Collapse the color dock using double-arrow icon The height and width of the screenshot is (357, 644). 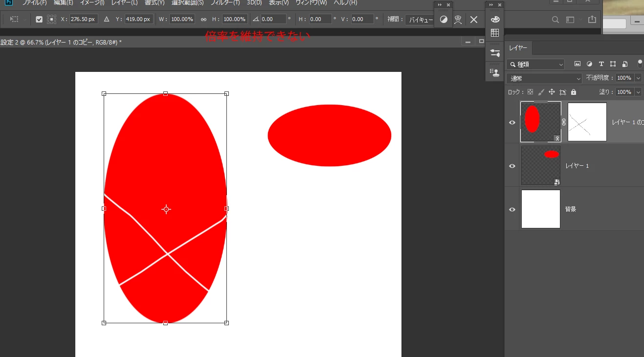[x=491, y=4]
